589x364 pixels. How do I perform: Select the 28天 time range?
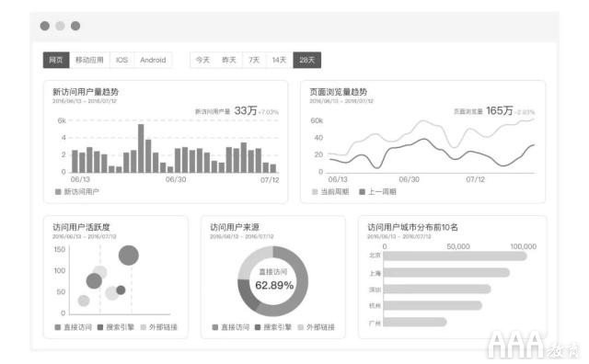pyautogui.click(x=306, y=60)
